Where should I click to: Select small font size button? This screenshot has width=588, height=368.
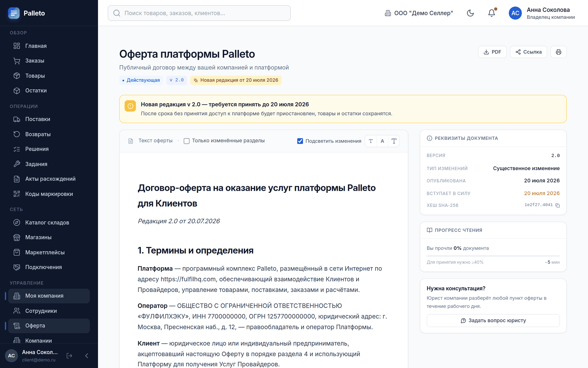[371, 141]
